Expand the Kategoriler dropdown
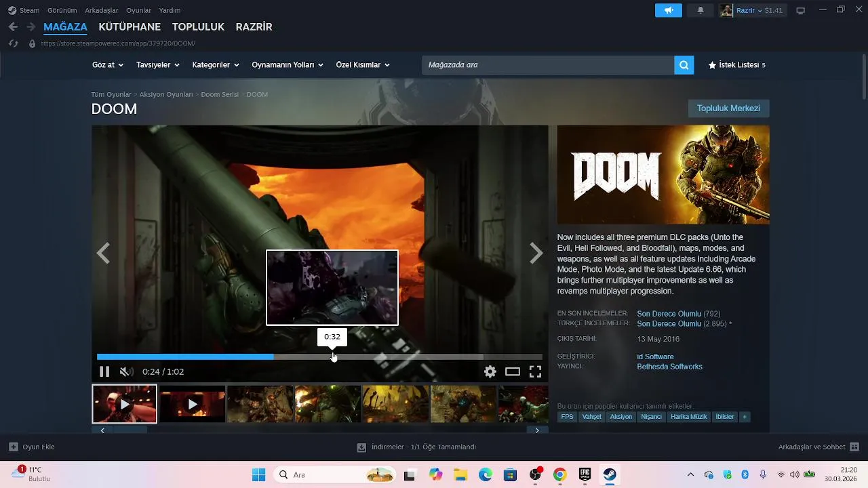The width and height of the screenshot is (868, 488). pyautogui.click(x=216, y=65)
